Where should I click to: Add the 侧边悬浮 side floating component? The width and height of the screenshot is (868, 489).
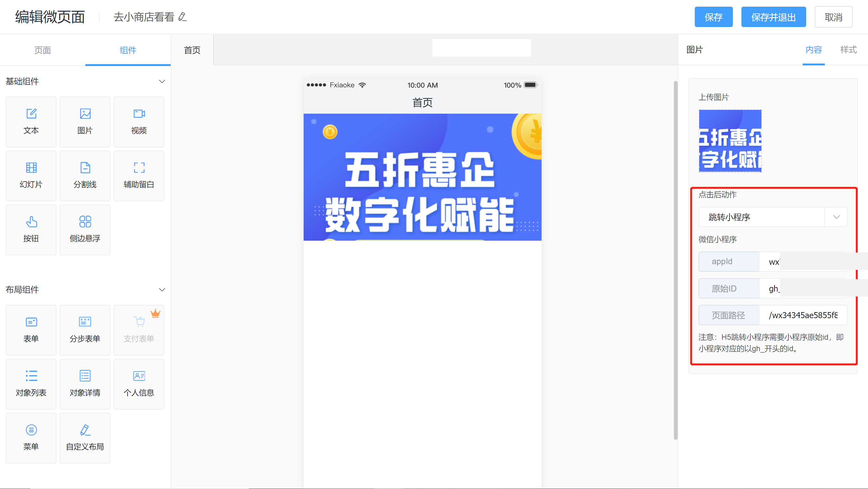click(x=85, y=230)
